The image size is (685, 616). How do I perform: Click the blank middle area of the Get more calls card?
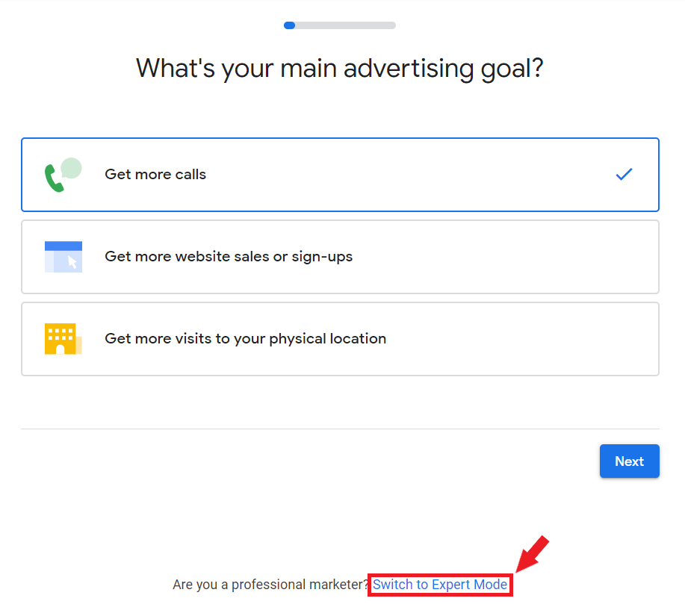pos(411,175)
